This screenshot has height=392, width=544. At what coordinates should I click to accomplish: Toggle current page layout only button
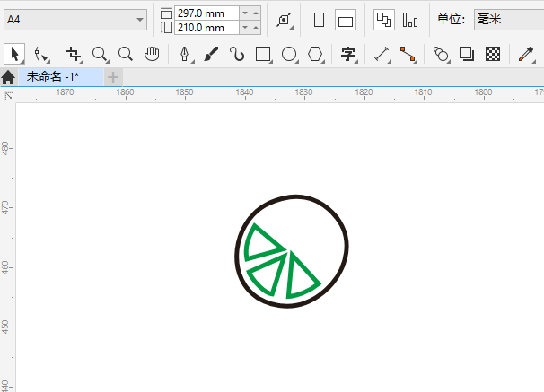coord(410,20)
